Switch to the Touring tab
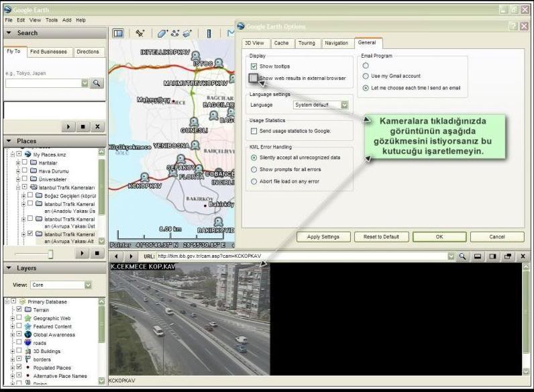 306,43
